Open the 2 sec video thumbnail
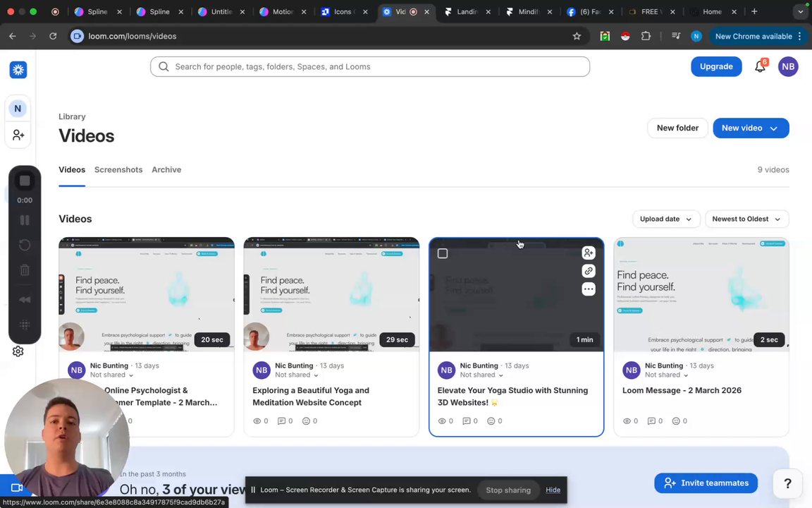 (701, 294)
